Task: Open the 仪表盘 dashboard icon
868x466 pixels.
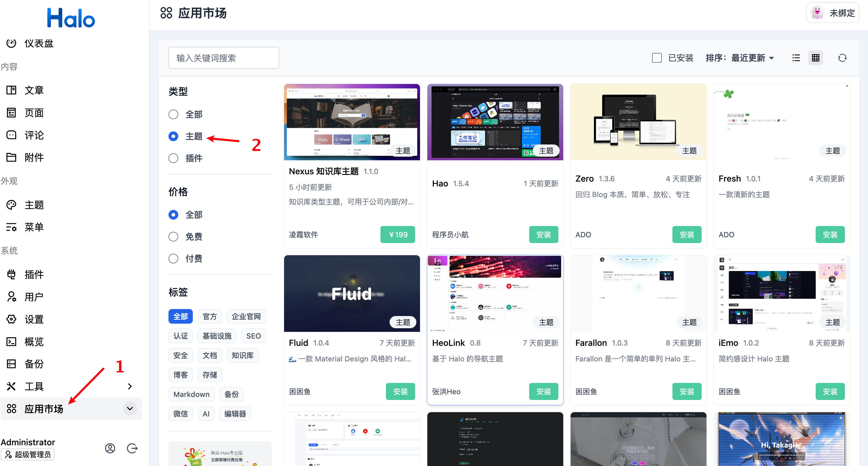Action: pos(12,43)
